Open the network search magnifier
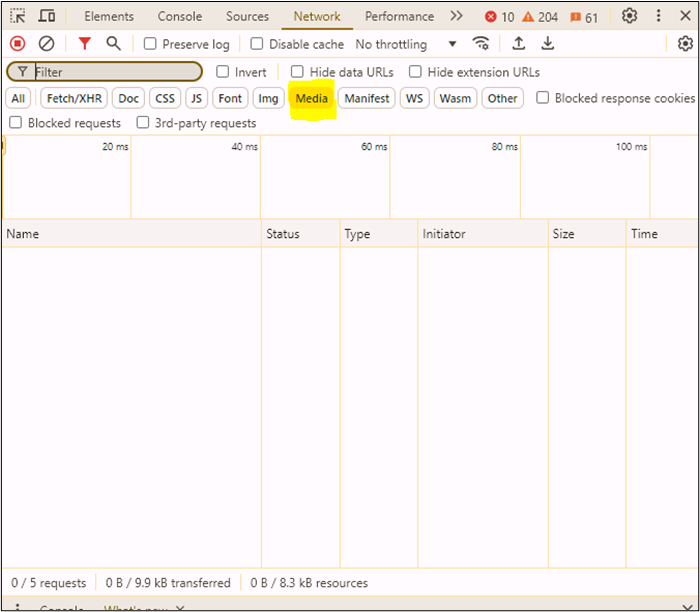Viewport: 700px width, 612px height. point(113,44)
